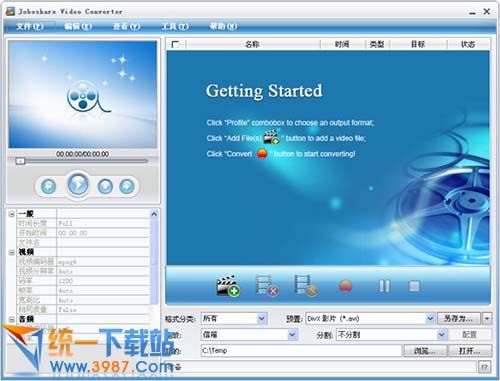Click the 配置 button

point(469,334)
